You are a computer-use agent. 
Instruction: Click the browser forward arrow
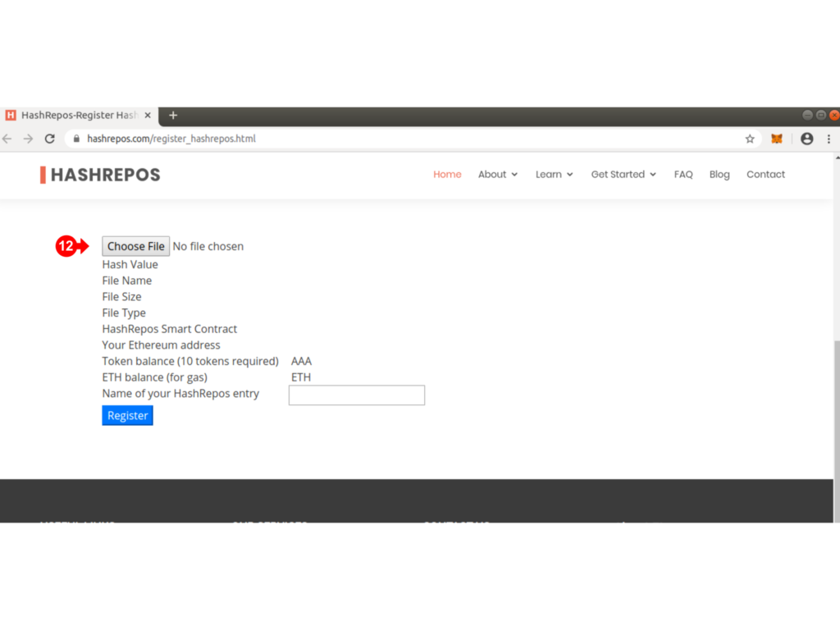[x=28, y=139]
